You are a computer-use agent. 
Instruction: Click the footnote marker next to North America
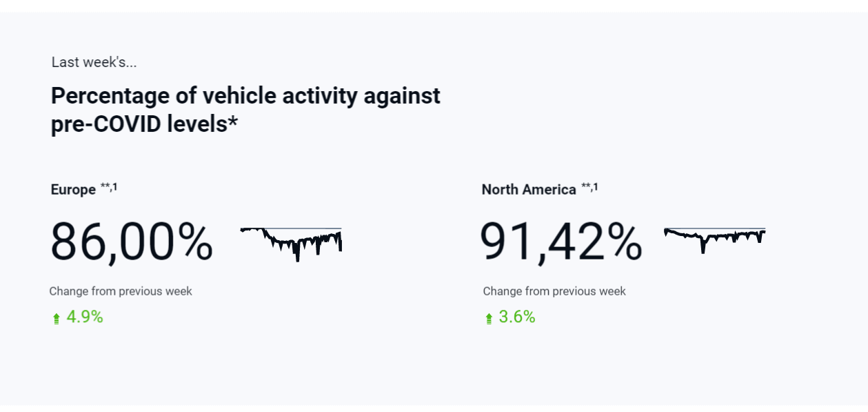coord(589,187)
